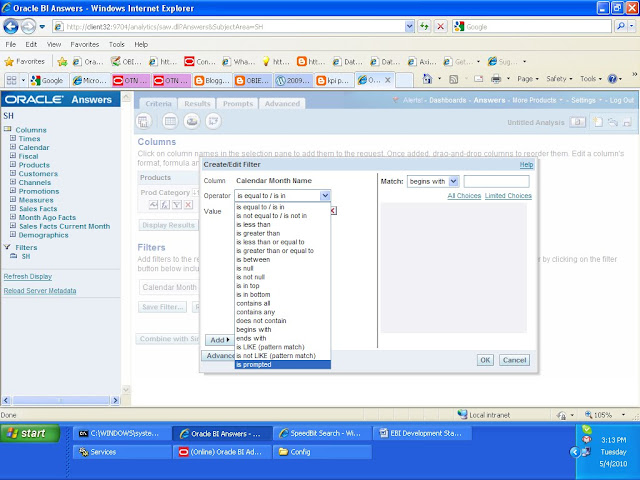Expand the Products folder
Viewport: 640px width, 480px height.
(x=13, y=164)
